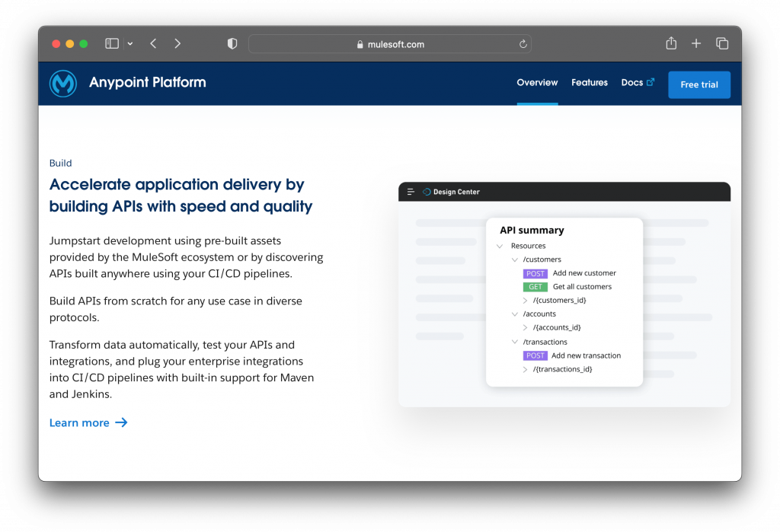
Task: Close the window with red button
Action: tap(56, 43)
